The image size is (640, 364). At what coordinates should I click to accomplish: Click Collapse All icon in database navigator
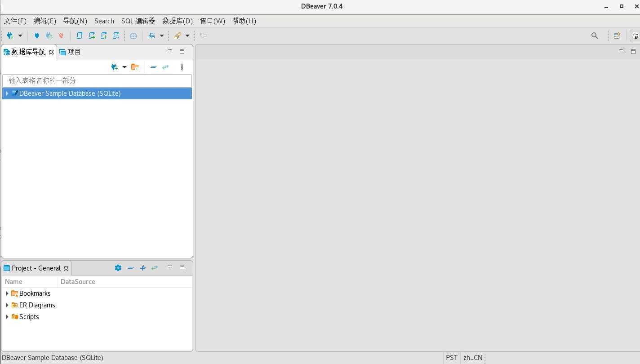click(153, 67)
